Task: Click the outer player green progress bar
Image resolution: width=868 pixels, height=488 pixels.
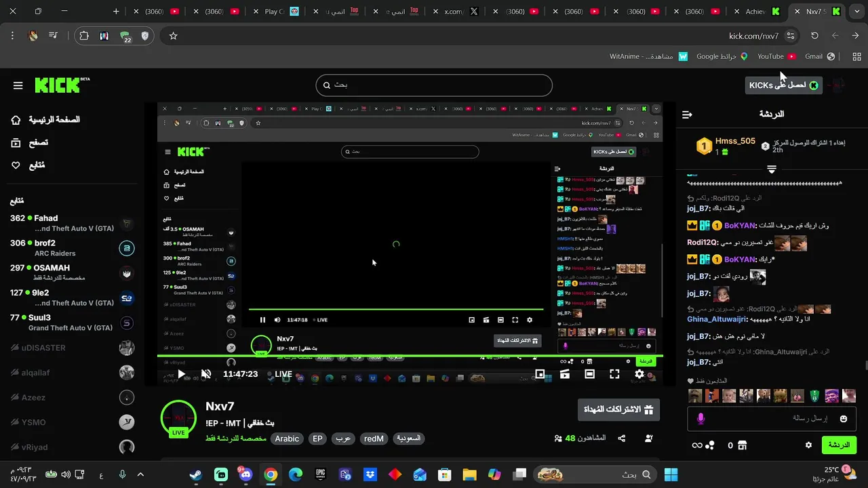Action: [410, 356]
